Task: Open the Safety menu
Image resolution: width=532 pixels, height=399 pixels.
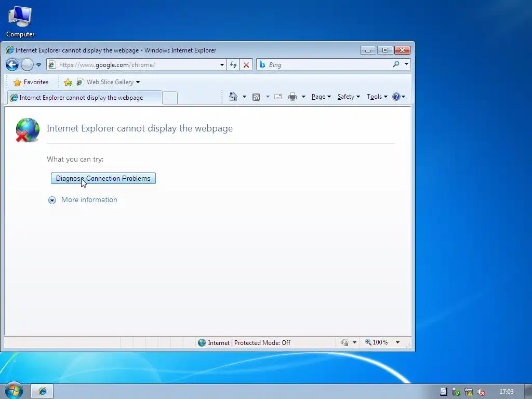Action: [x=349, y=97]
